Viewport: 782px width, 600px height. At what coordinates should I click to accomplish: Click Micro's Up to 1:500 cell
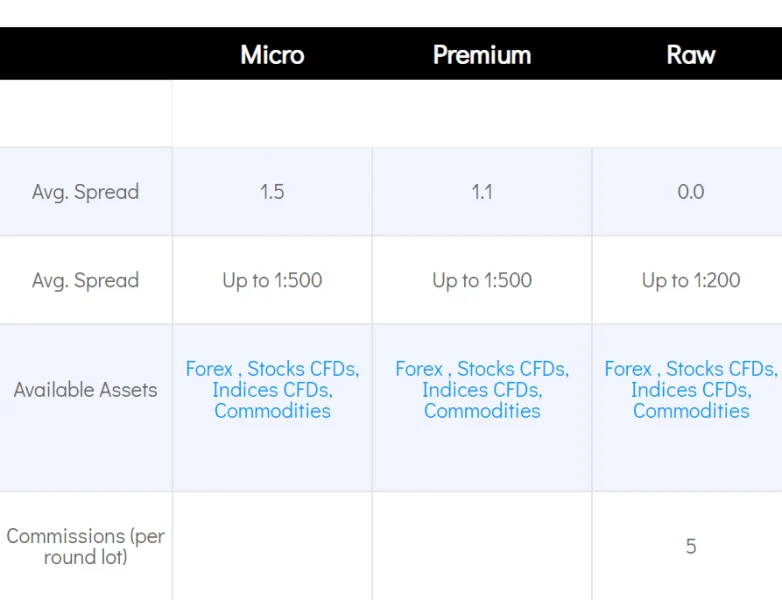coord(272,280)
